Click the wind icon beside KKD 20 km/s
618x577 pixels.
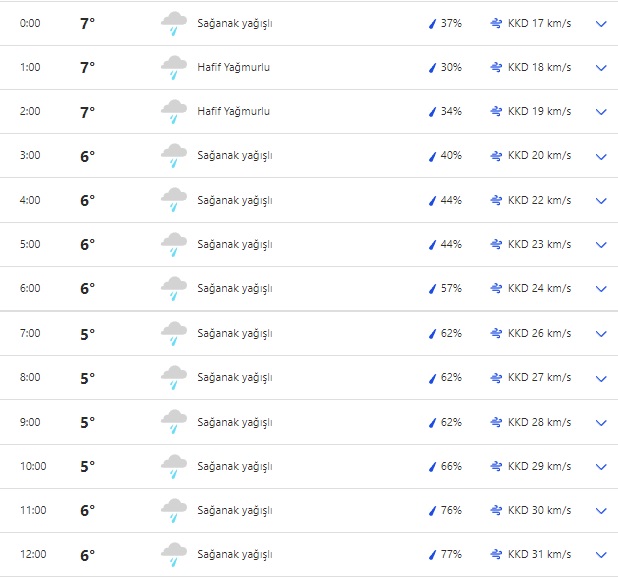[x=496, y=156]
